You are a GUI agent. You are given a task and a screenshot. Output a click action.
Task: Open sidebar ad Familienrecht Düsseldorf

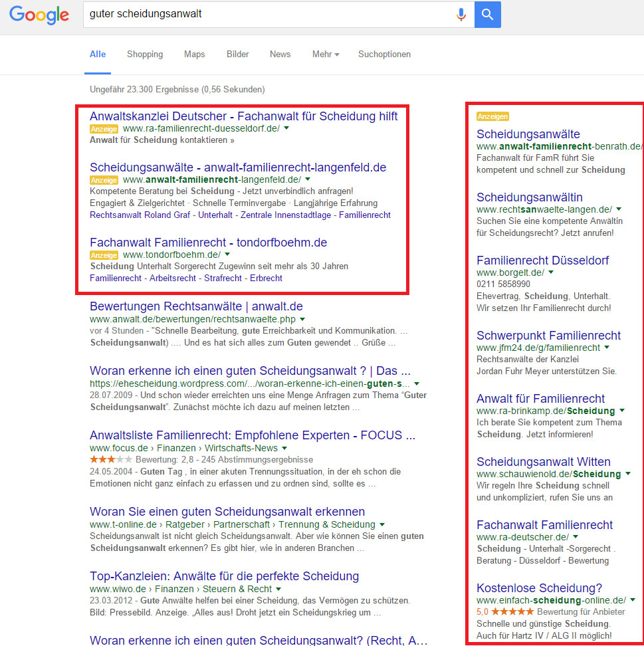pyautogui.click(x=542, y=261)
